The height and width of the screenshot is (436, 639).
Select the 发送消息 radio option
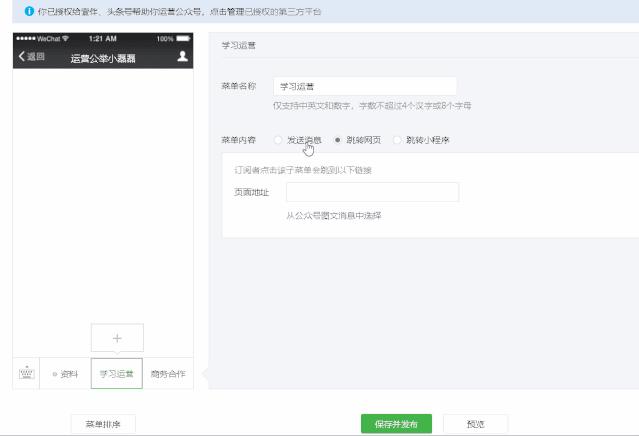point(278,140)
